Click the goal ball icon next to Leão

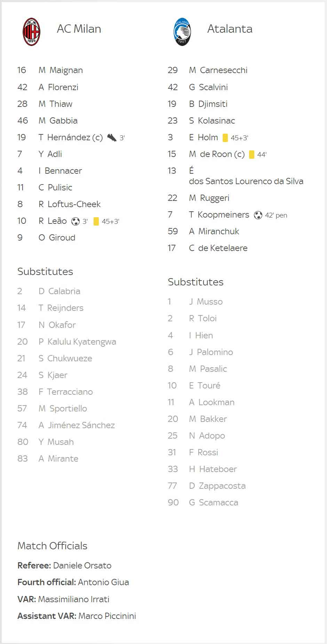point(75,221)
